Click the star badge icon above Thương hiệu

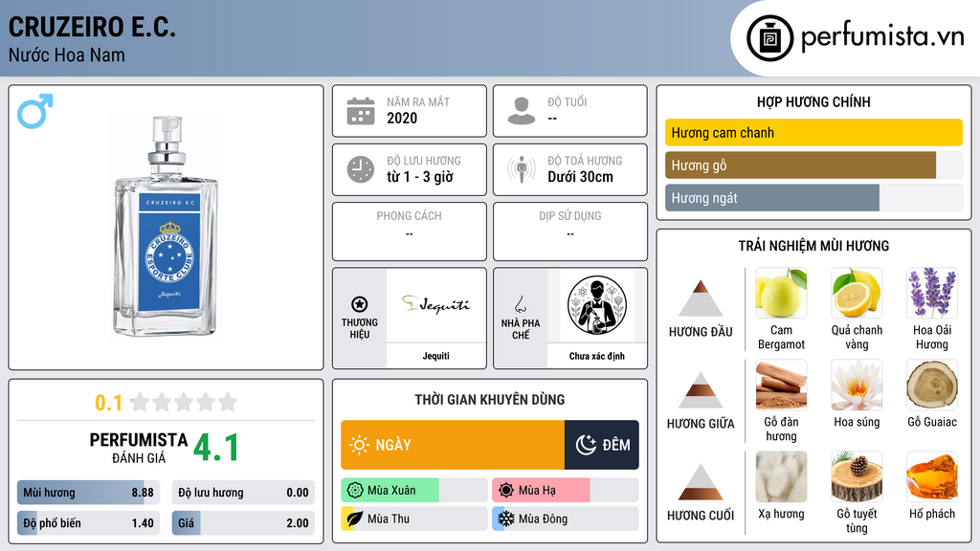360,304
